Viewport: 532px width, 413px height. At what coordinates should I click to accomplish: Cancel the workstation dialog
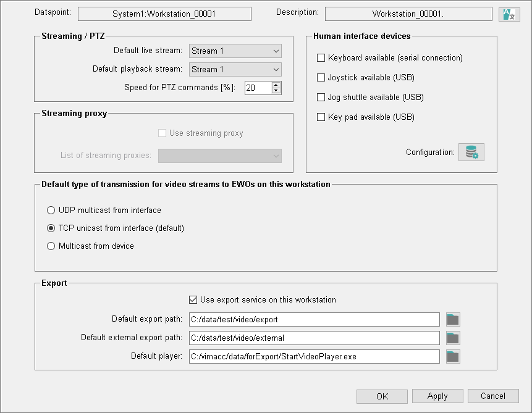493,396
